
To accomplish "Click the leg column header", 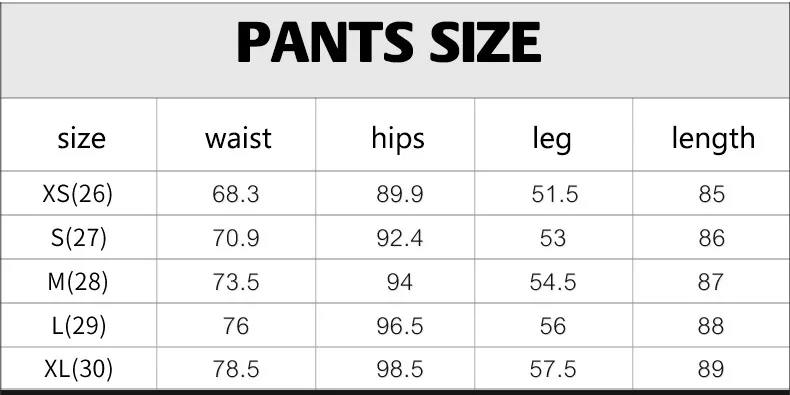I will [x=552, y=139].
